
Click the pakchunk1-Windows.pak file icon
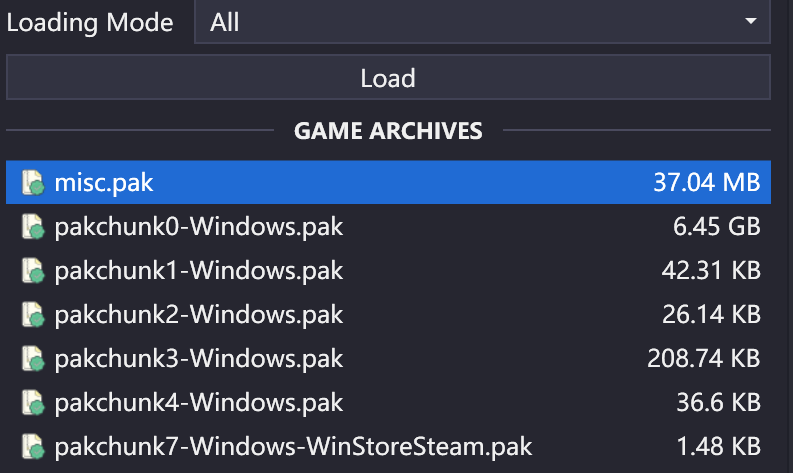coord(33,271)
